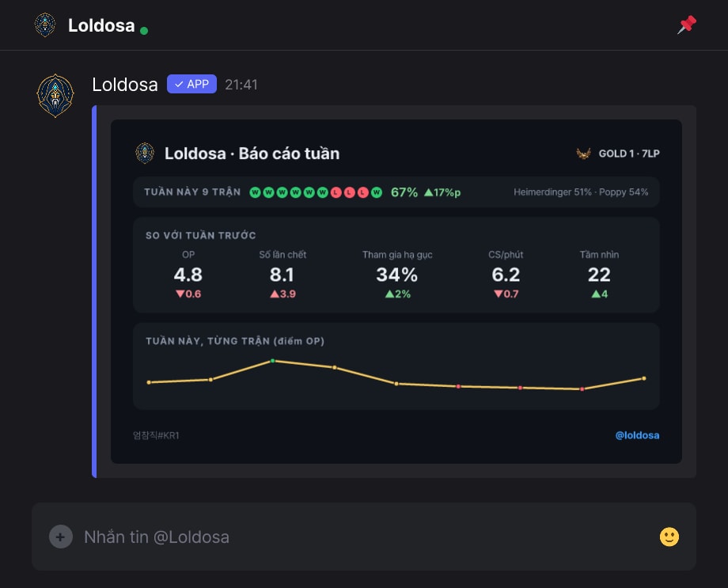The height and width of the screenshot is (588, 728).
Task: Click the CS/phút value 6.2
Action: 506,275
